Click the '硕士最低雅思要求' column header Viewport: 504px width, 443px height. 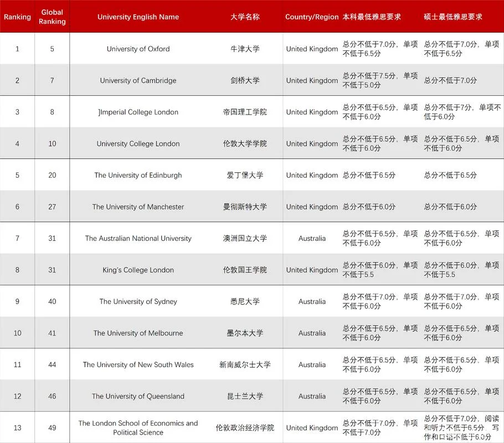pos(453,17)
